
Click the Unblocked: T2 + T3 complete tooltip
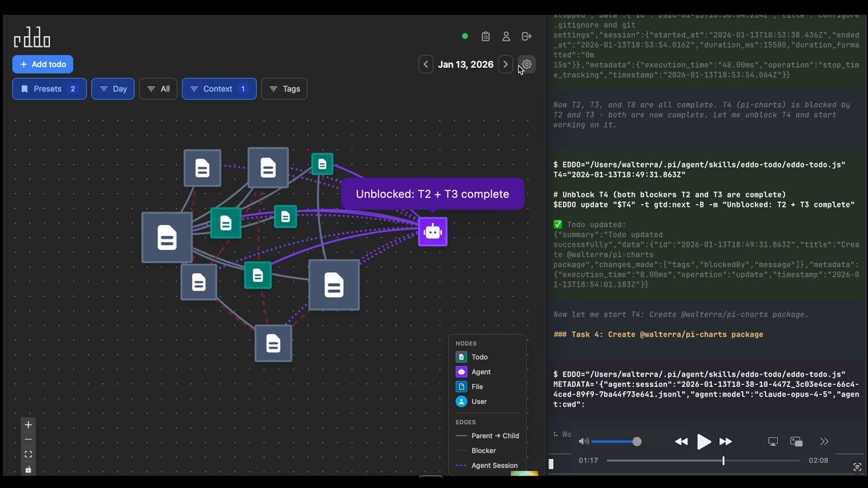point(433,194)
